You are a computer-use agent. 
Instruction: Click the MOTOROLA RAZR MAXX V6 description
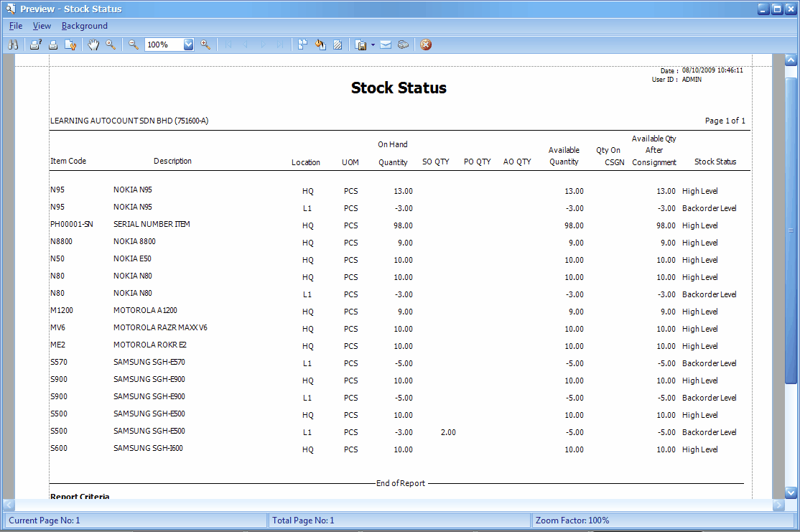point(160,328)
